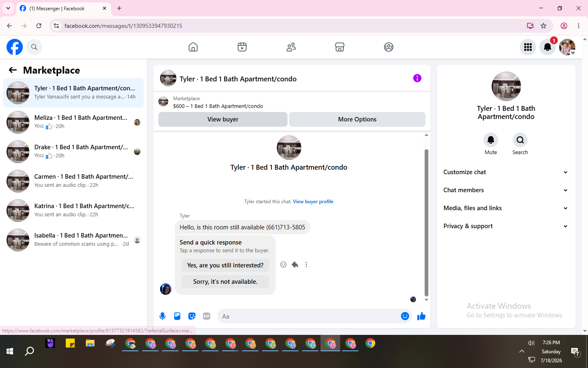
Task: Search in conversation using the magnifier icon
Action: pos(520,140)
